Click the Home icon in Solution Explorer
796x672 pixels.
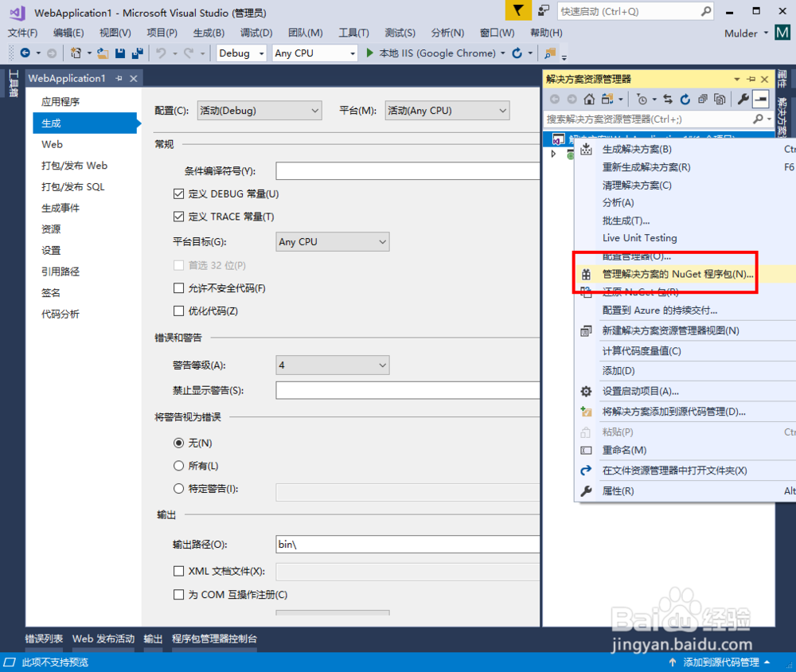tap(588, 99)
